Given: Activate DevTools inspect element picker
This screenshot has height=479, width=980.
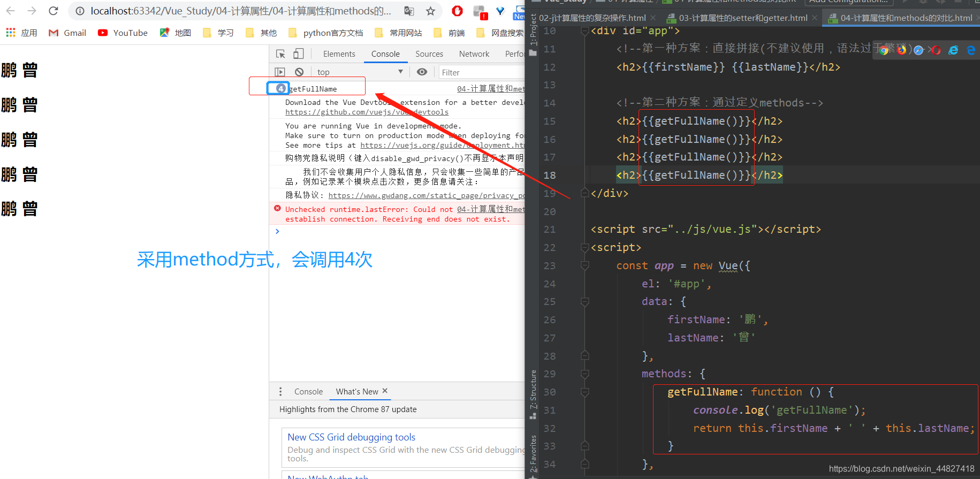Looking at the screenshot, I should (280, 54).
